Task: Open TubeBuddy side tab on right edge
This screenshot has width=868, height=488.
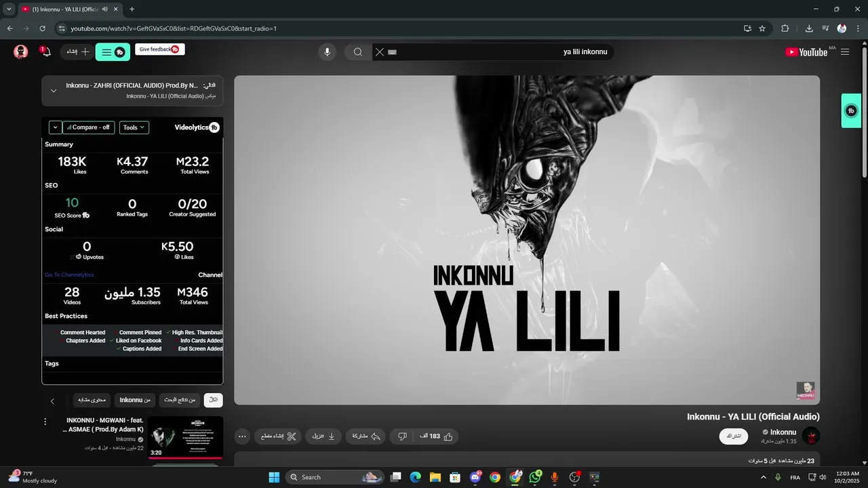Action: (x=851, y=110)
